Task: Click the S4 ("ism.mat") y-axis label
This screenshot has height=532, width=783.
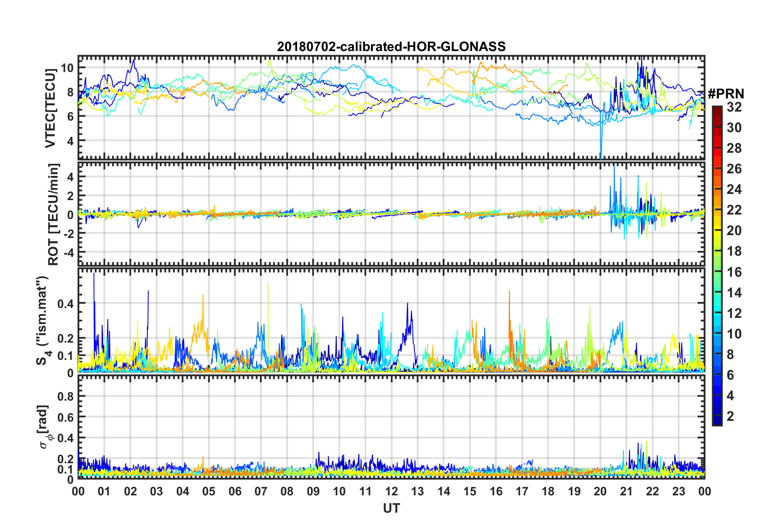Action: (42, 320)
